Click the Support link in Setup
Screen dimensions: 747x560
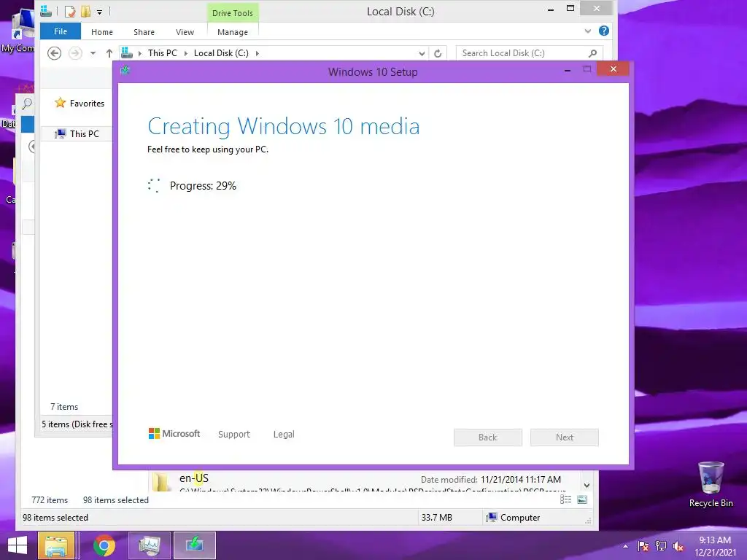pos(234,435)
